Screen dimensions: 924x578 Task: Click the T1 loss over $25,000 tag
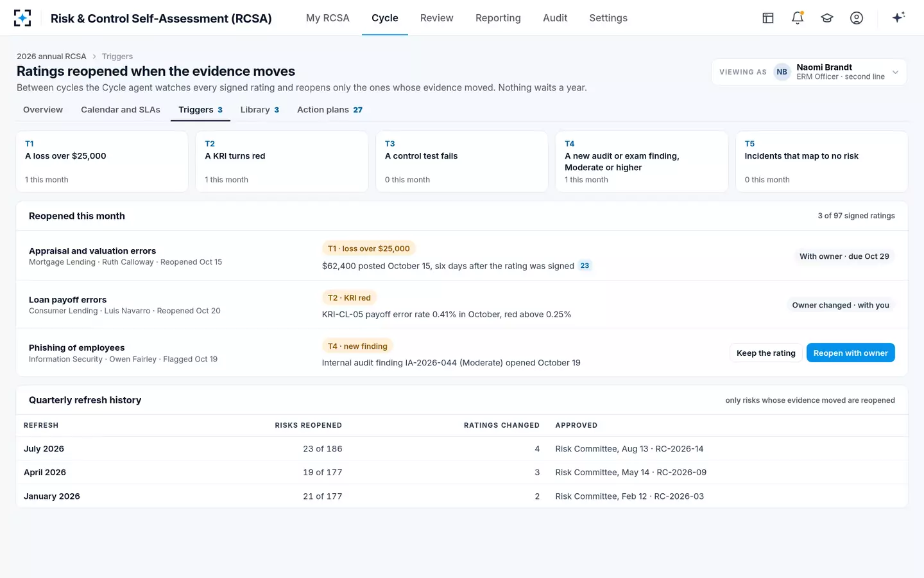[369, 249]
